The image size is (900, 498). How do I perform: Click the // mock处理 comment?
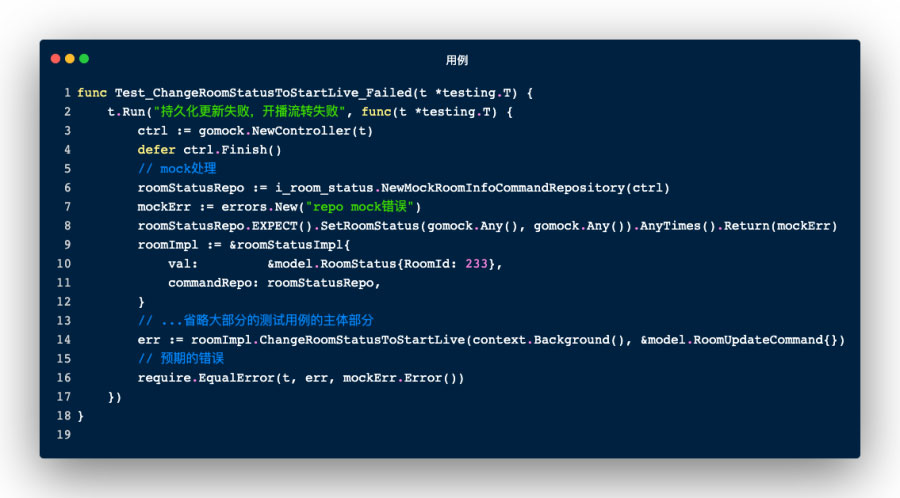coord(177,169)
